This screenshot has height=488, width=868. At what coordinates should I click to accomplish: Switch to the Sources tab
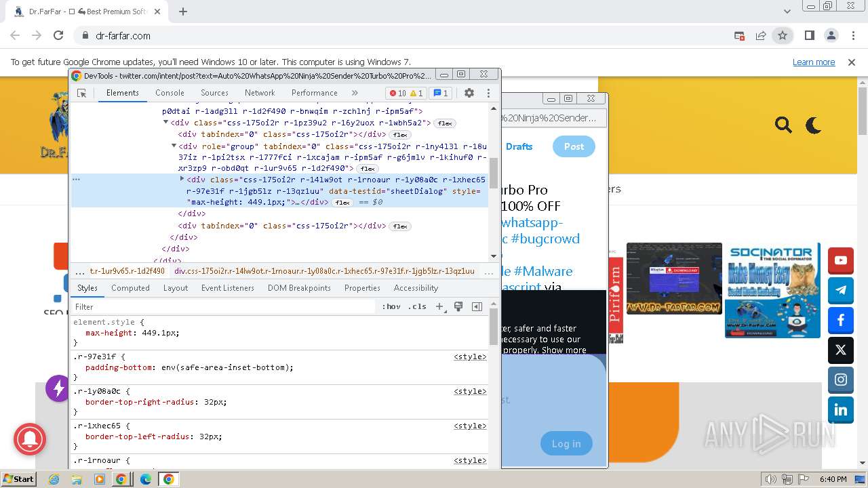coord(214,93)
